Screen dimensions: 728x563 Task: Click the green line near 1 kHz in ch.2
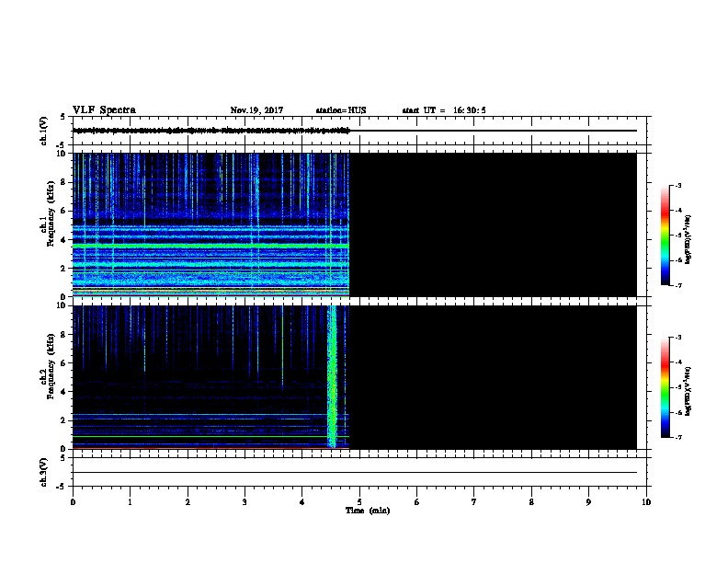point(211,436)
